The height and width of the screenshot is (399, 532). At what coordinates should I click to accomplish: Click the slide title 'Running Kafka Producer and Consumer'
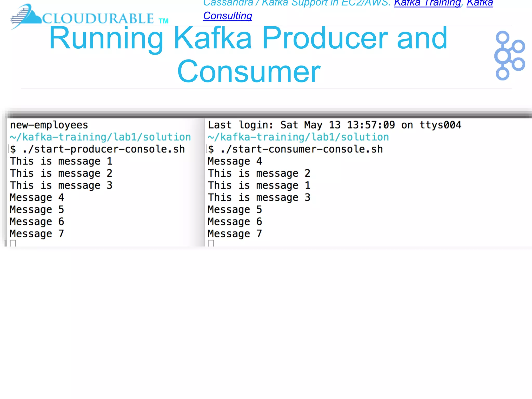[x=248, y=55]
